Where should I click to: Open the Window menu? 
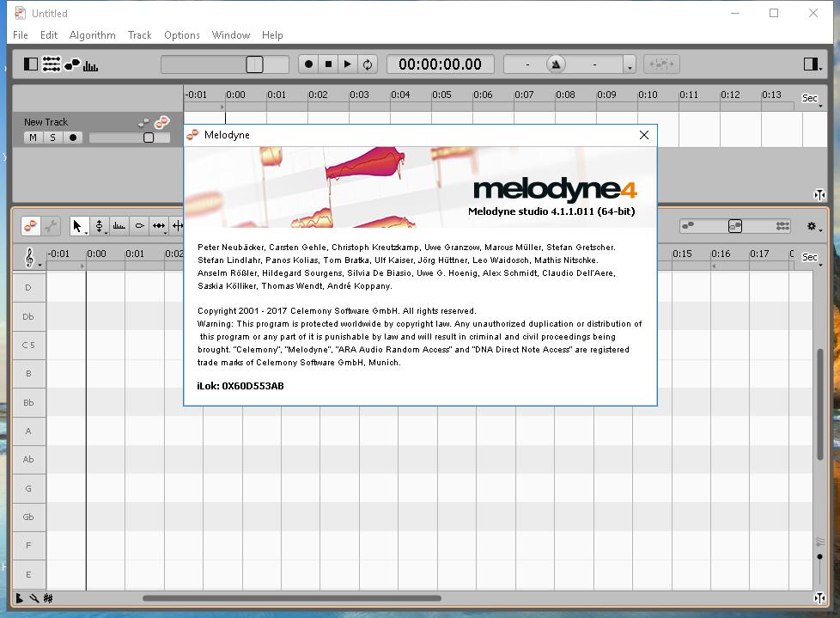point(231,35)
